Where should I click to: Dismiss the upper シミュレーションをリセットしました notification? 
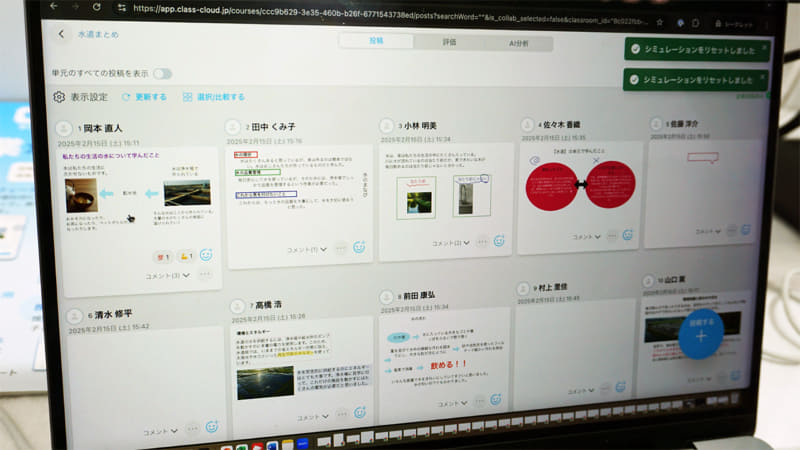pos(764,47)
